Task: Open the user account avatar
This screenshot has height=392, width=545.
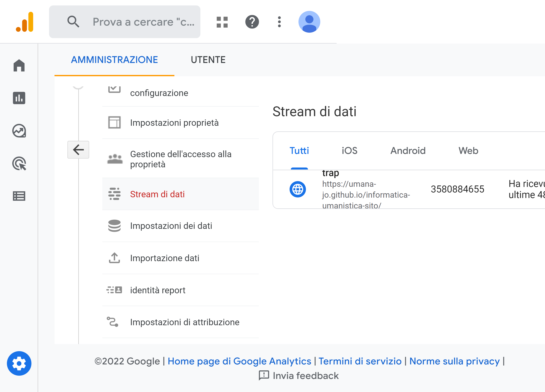Action: [309, 22]
